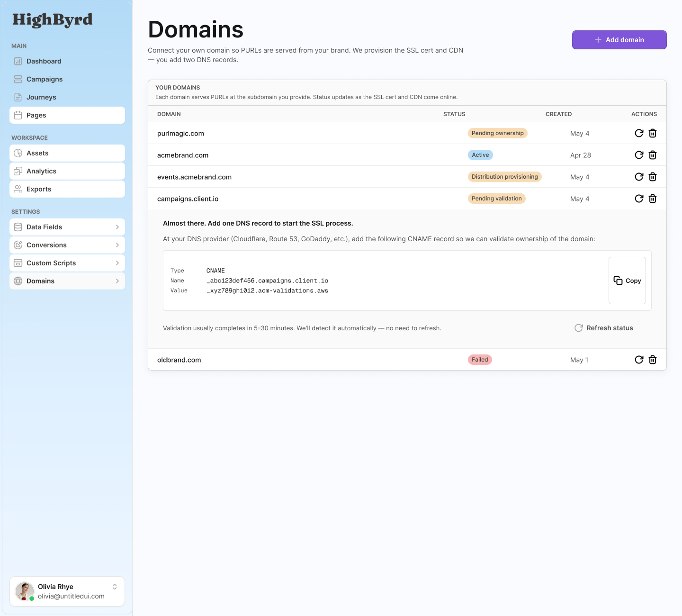Image resolution: width=682 pixels, height=616 pixels.
Task: Go to Campaigns in the sidebar
Action: coord(67,79)
